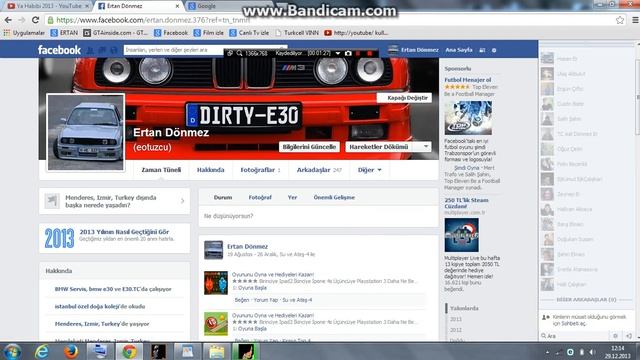Open the settings gear in Facebook header

pyautogui.click(x=494, y=50)
